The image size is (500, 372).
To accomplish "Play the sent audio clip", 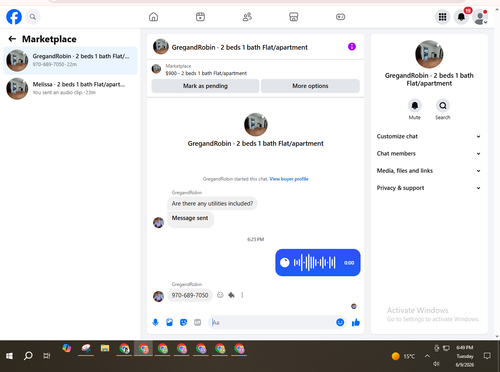I will (x=285, y=263).
